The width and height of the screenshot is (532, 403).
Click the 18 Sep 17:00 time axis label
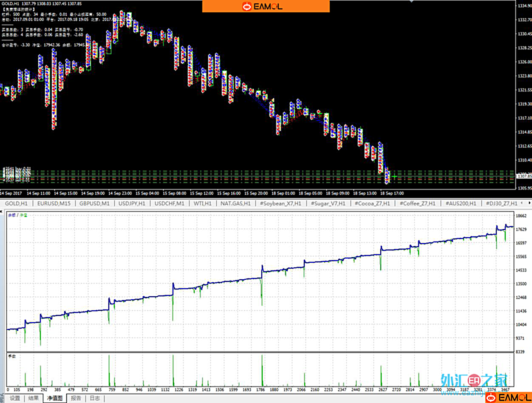[x=392, y=193]
